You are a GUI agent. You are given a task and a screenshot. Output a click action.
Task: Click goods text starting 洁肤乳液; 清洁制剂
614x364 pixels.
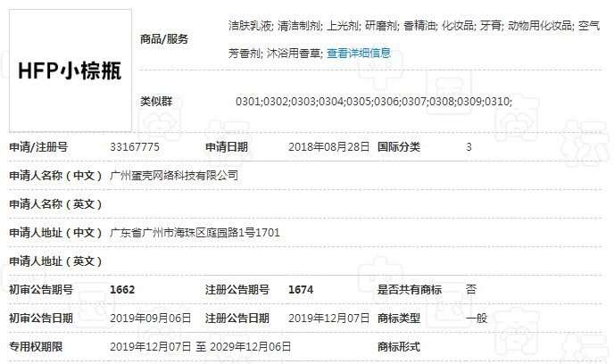point(414,26)
